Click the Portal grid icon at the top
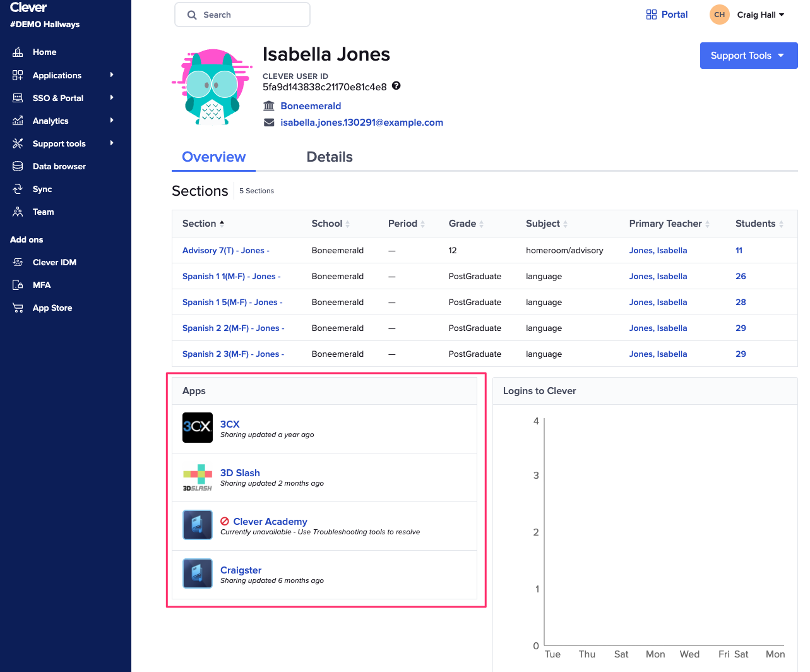The height and width of the screenshot is (672, 810). point(651,14)
